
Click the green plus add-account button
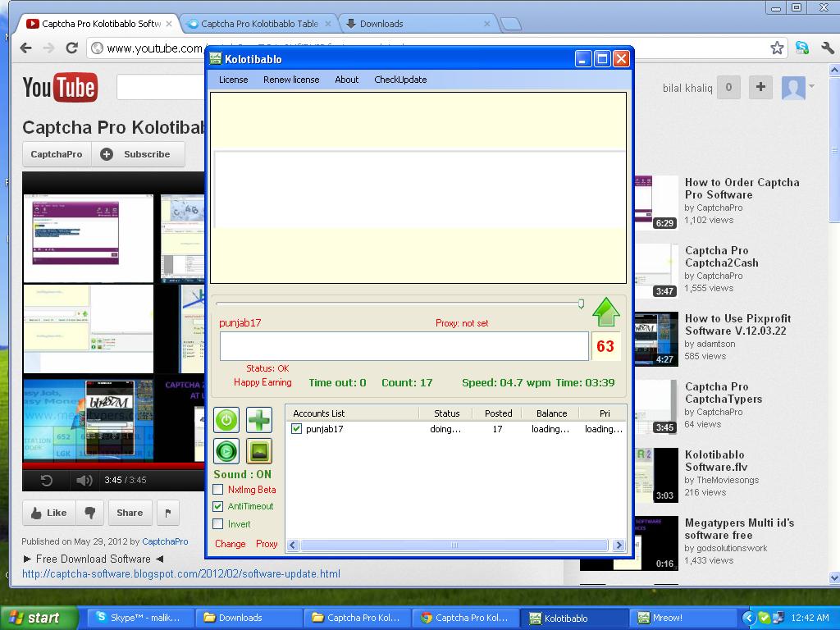tap(259, 420)
